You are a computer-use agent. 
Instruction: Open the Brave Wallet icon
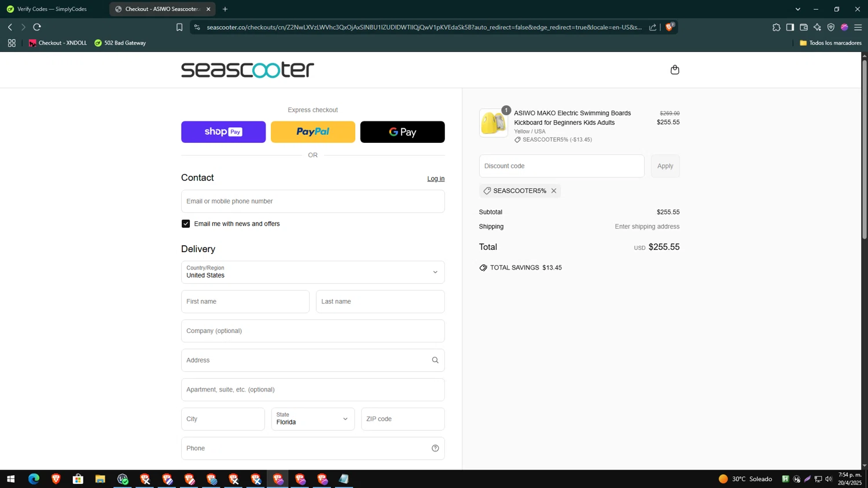[x=804, y=27]
